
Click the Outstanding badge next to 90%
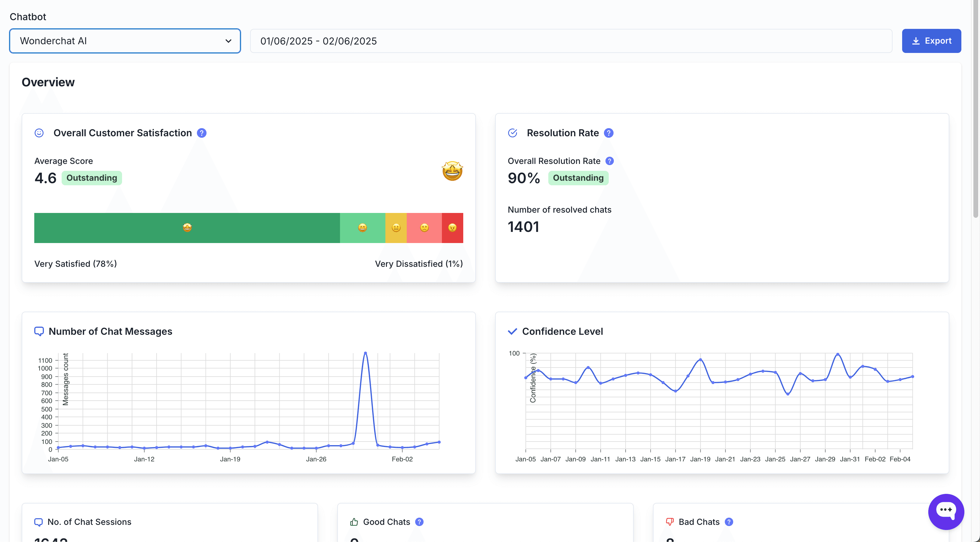pyautogui.click(x=578, y=178)
